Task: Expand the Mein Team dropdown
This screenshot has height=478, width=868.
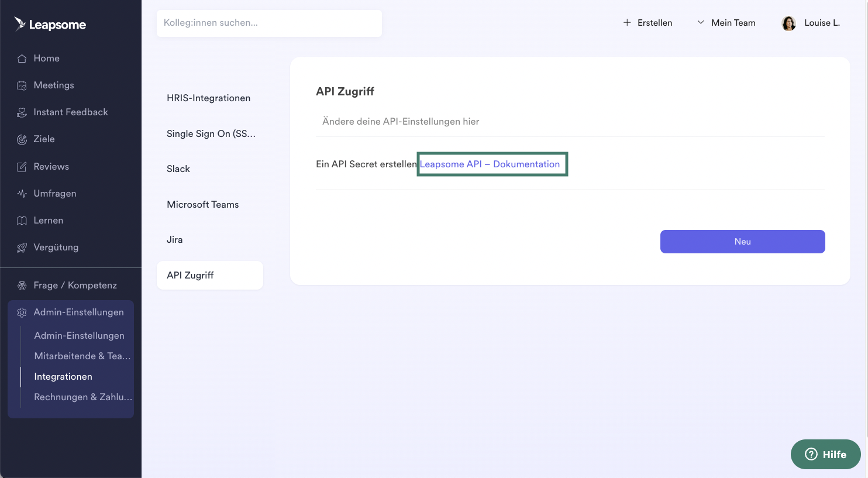Action: click(726, 23)
